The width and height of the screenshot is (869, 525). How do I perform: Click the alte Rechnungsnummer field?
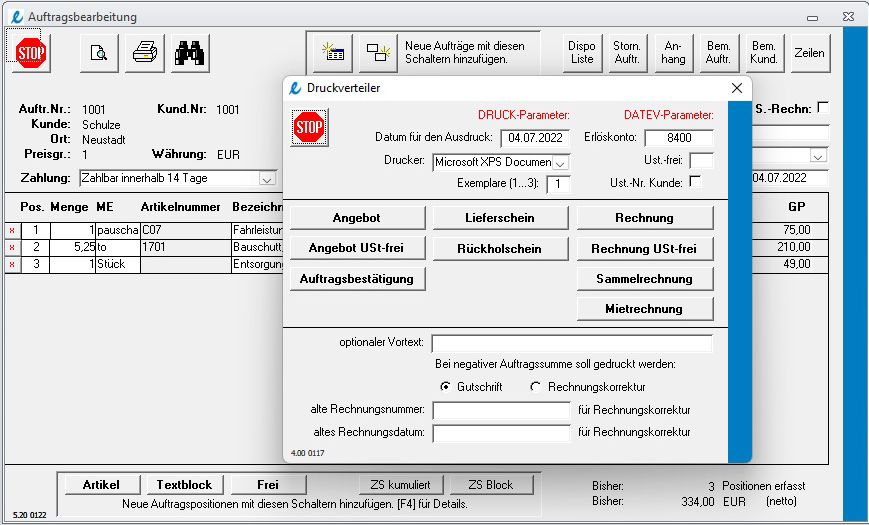click(501, 410)
